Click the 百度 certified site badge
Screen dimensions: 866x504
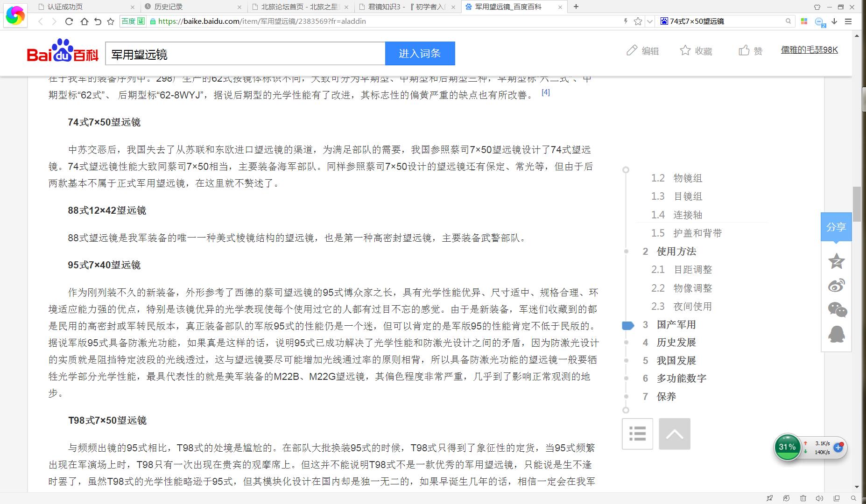(134, 21)
